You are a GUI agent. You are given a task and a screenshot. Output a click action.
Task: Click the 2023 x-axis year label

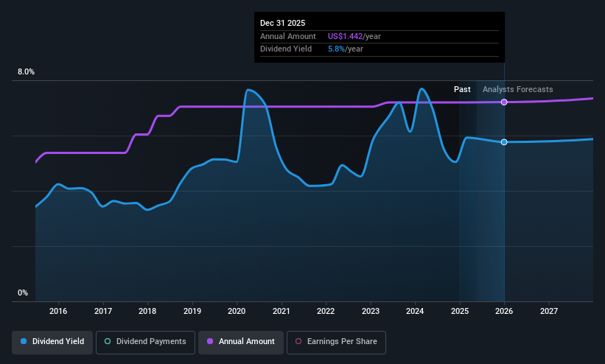371,311
